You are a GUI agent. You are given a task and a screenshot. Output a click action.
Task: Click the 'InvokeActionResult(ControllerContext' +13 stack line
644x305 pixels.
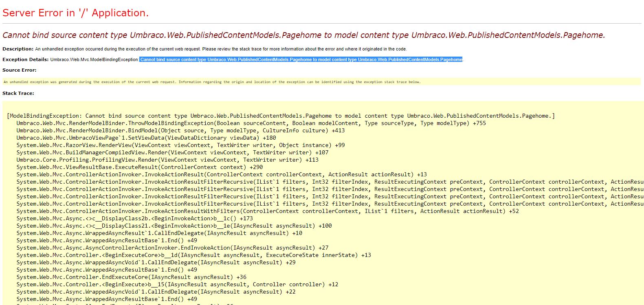coord(222,175)
